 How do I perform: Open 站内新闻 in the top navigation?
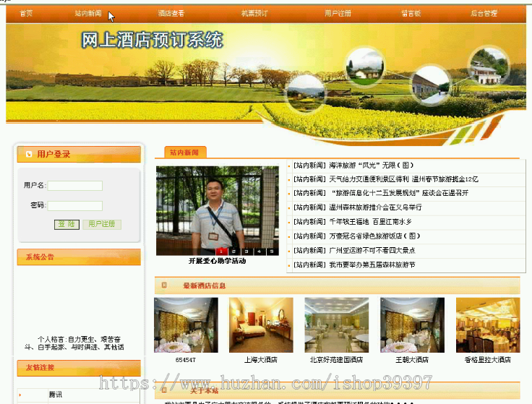click(x=88, y=14)
